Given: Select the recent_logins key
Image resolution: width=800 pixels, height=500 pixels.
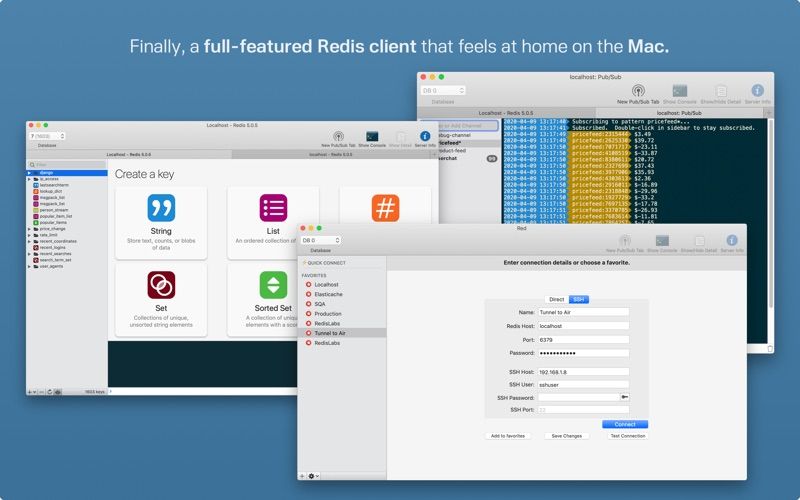Looking at the screenshot, I should 52,247.
